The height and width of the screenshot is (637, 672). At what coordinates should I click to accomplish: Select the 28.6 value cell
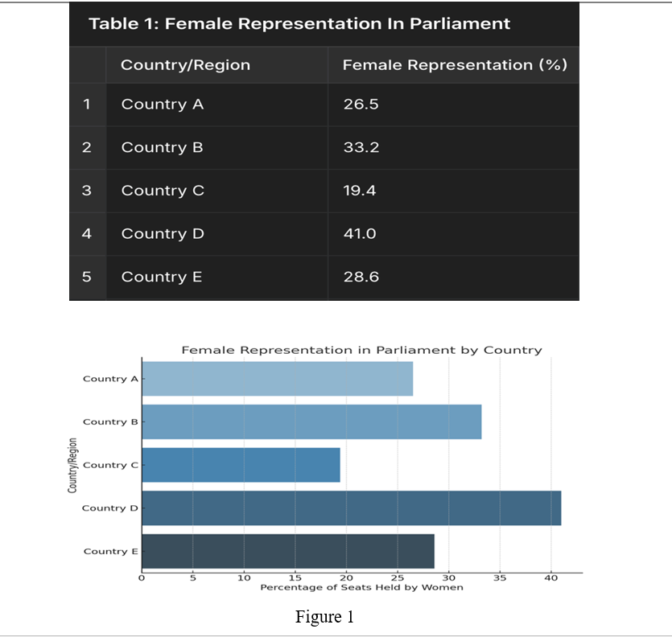click(361, 277)
